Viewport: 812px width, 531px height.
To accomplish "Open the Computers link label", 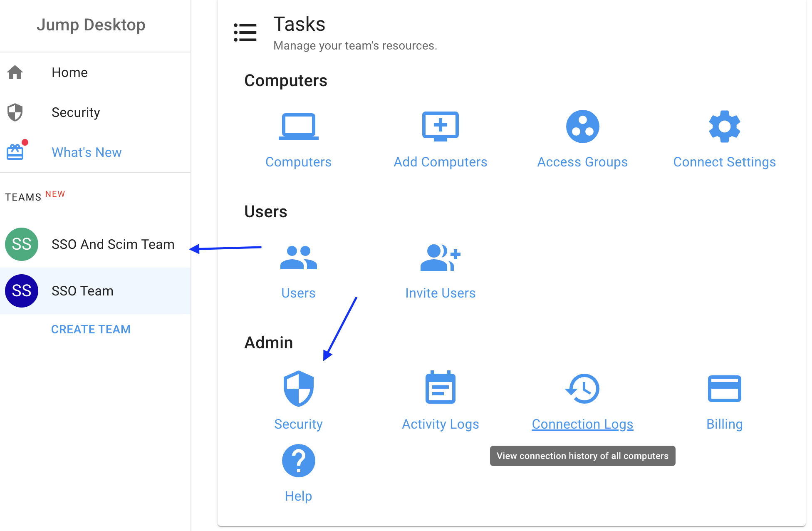I will pos(298,162).
